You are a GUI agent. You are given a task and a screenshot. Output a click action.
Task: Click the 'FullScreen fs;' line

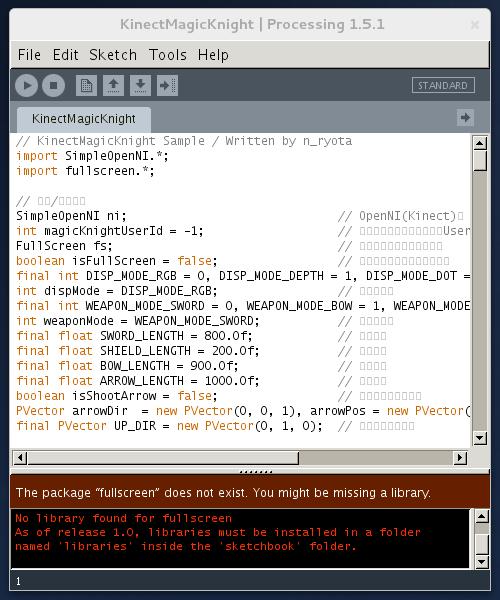pyautogui.click(x=64, y=246)
